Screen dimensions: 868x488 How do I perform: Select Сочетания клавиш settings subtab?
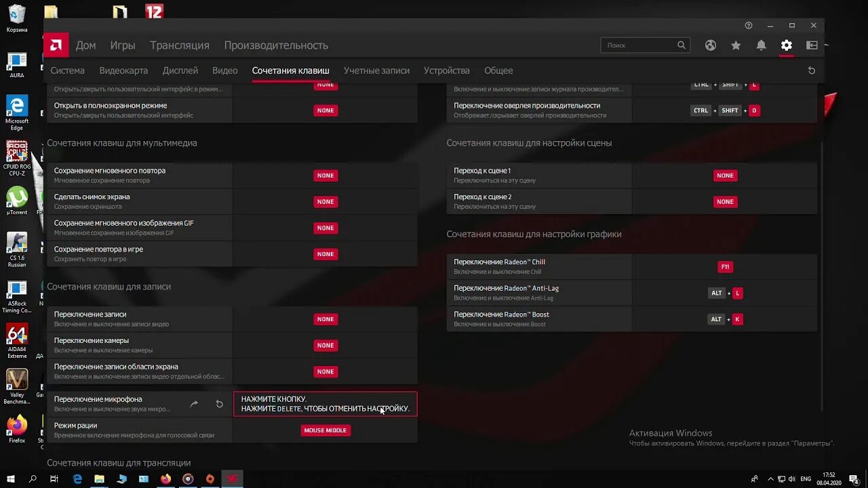tap(291, 70)
